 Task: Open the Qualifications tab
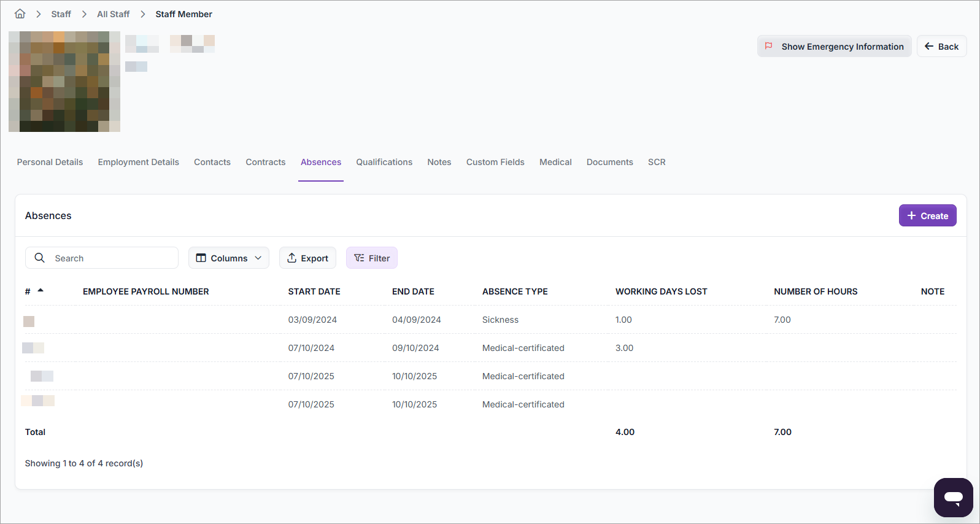(384, 162)
